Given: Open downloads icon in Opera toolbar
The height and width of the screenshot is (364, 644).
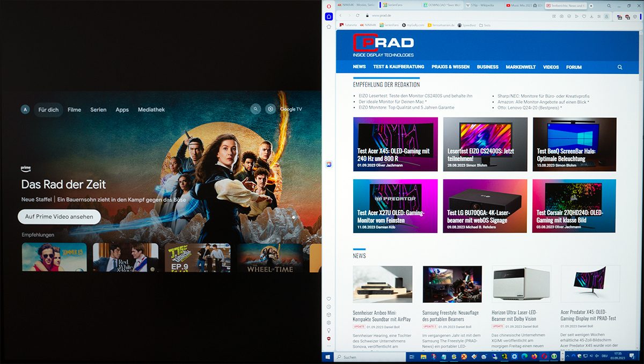Looking at the screenshot, I should [591, 16].
